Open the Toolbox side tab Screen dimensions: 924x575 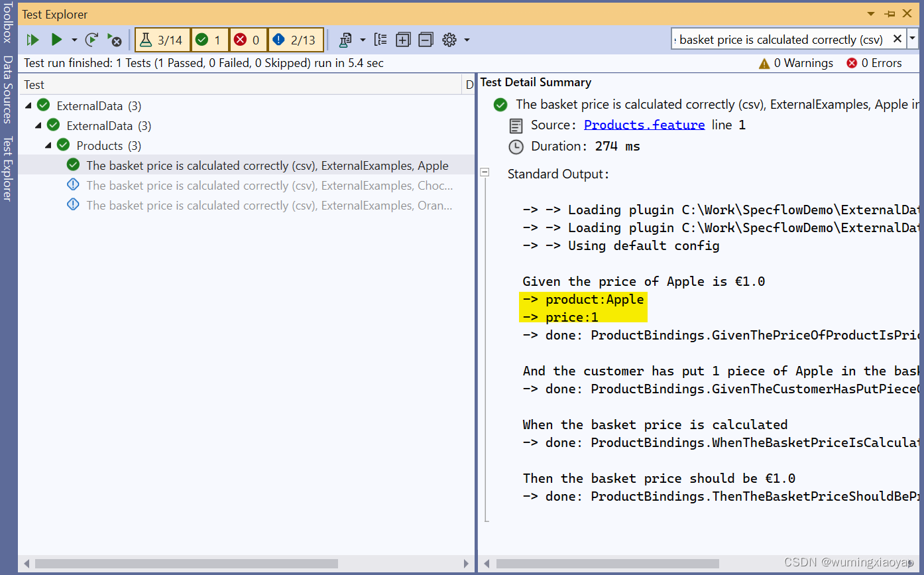coord(7,22)
